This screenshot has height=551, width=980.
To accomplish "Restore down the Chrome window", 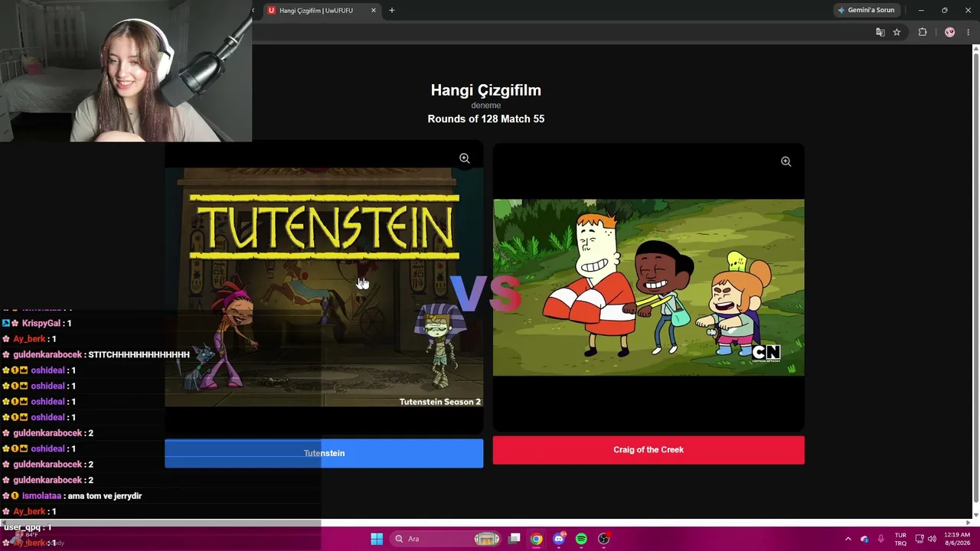I will pos(945,11).
